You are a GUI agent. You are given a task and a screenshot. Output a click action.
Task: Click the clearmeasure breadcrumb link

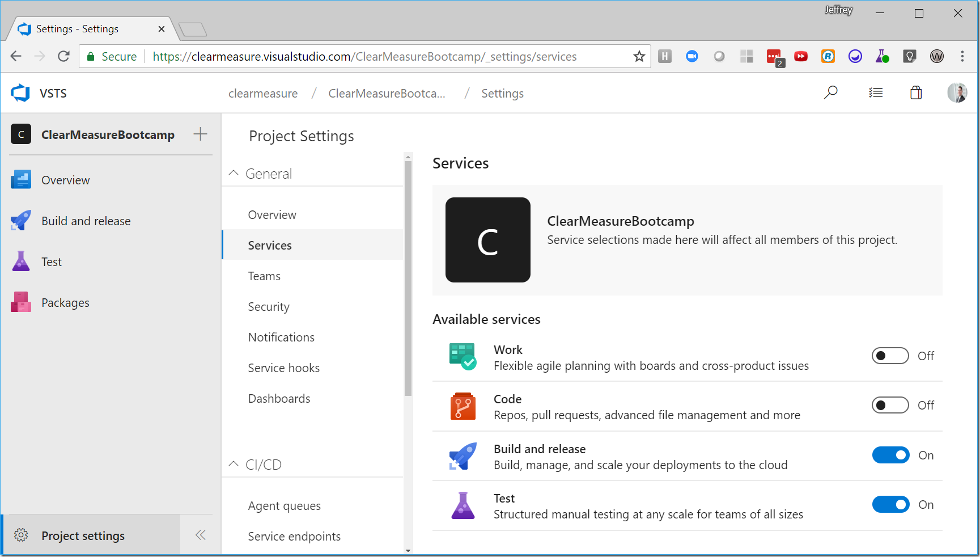[263, 93]
